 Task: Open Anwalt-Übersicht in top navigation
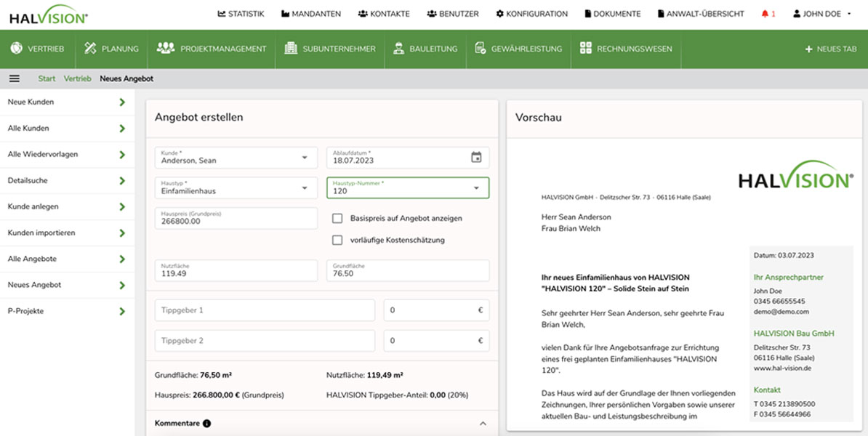pyautogui.click(x=701, y=14)
